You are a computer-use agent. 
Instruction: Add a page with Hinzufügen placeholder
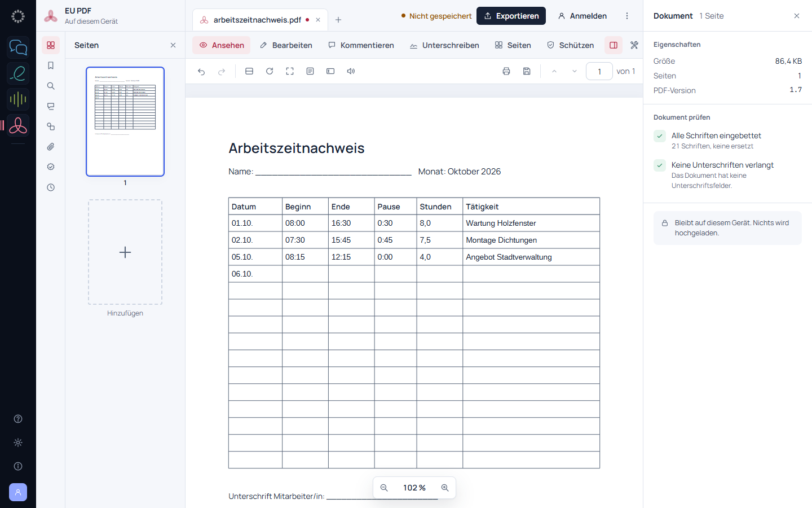(x=125, y=252)
